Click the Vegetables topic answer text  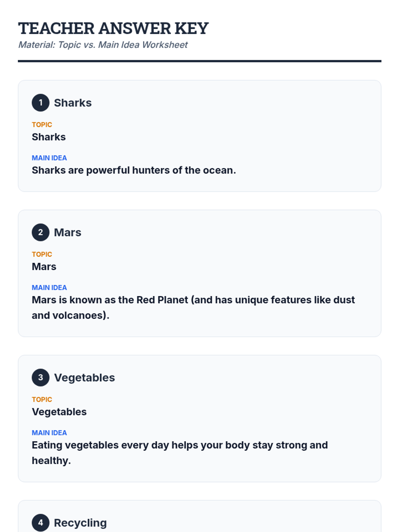coord(59,412)
